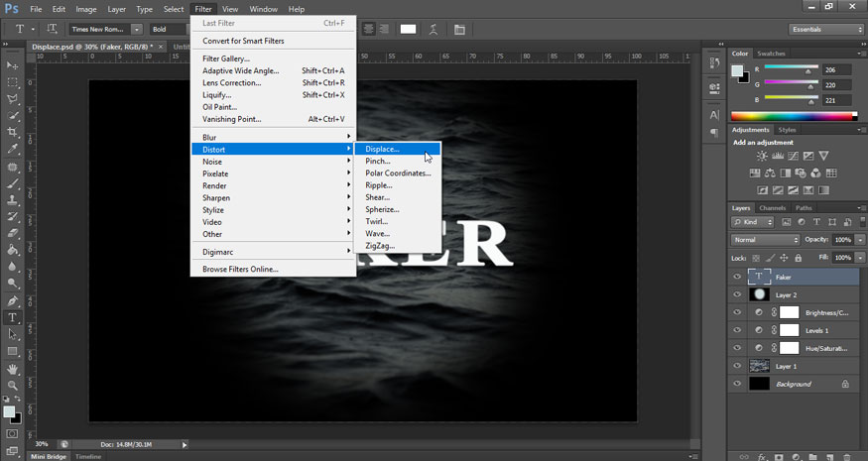The width and height of the screenshot is (868, 461).
Task: Add Brightness/Contrast adjustment from Adjustments panel
Action: point(762,156)
